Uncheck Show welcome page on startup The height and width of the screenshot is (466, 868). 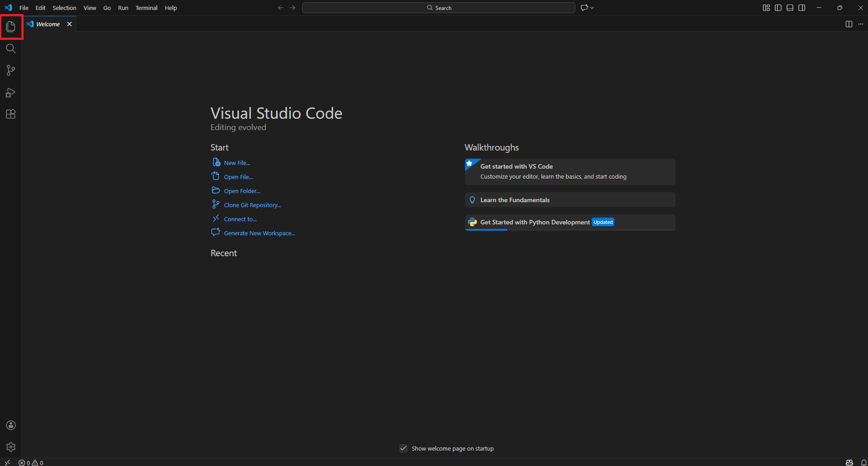(403, 448)
